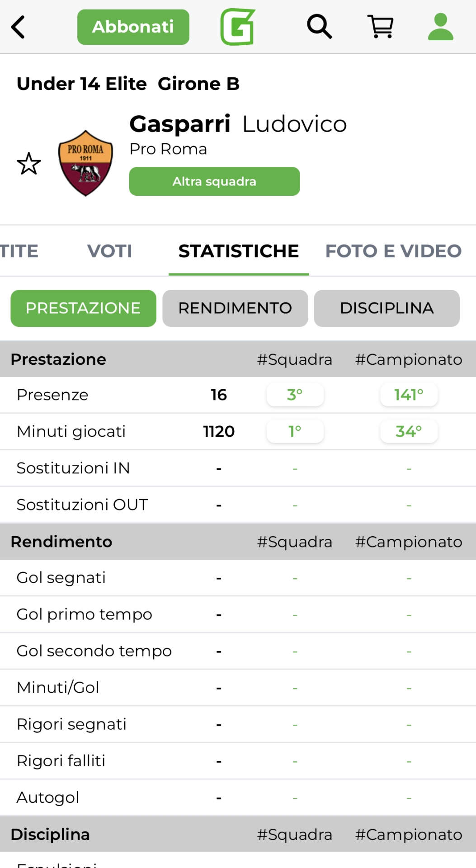Tap the Minuti giocati championship rank 34° badge
The width and height of the screenshot is (476, 868).
point(409,431)
